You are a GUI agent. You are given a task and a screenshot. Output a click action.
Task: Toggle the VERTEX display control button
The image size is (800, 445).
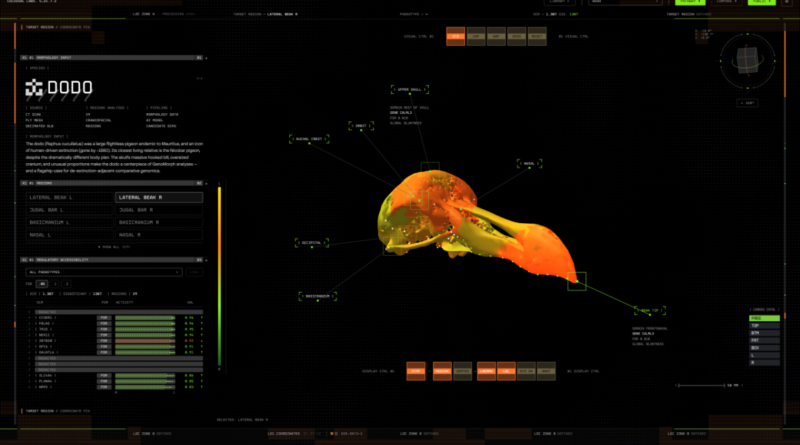(x=462, y=371)
